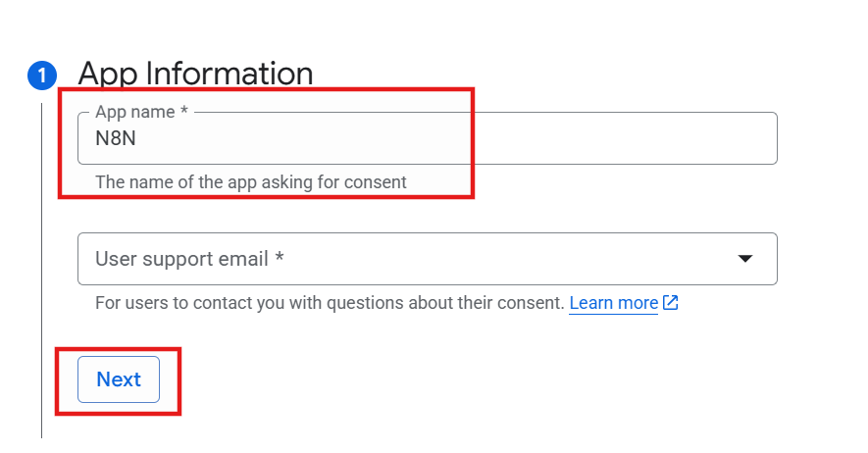Click the asterisk in the App name label
The image size is (868, 453).
pos(182,112)
